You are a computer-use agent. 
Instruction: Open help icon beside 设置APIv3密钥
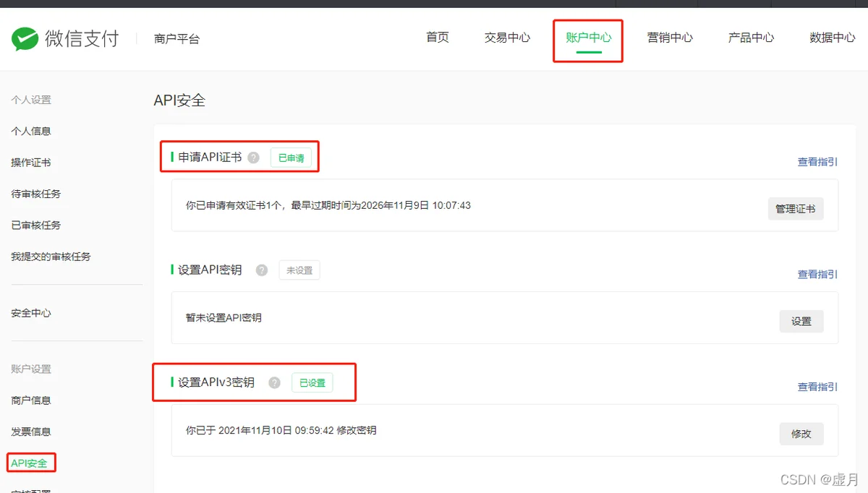[x=274, y=382]
